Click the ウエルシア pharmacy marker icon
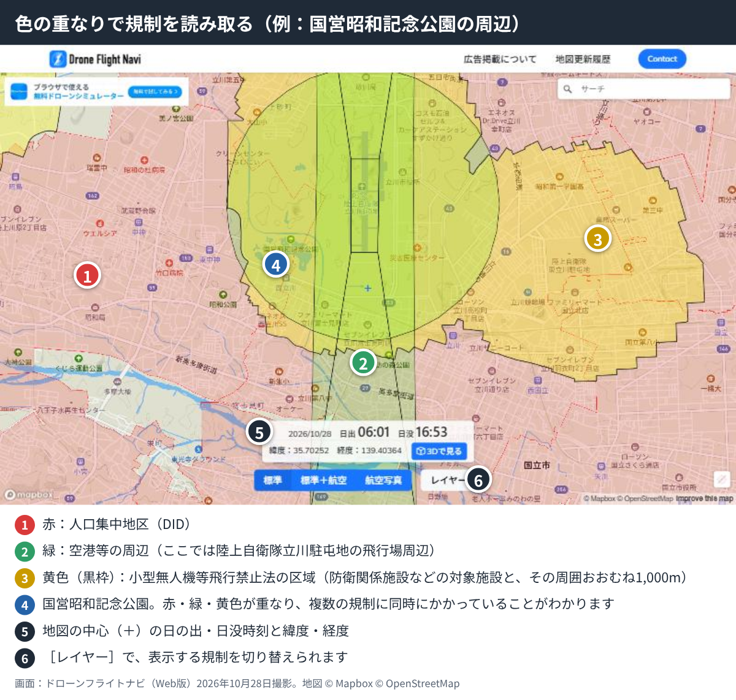Viewport: 736px width, 700px height. tap(100, 224)
